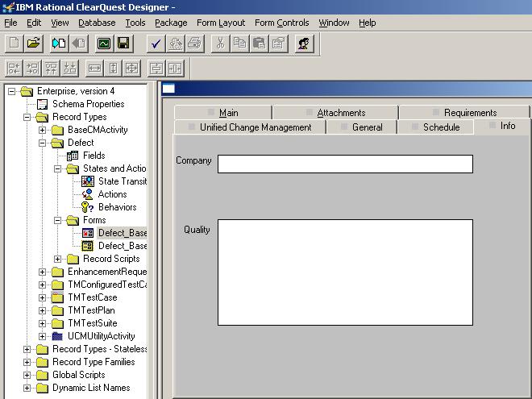Switch to the General tab
532x399 pixels.
[x=361, y=127]
